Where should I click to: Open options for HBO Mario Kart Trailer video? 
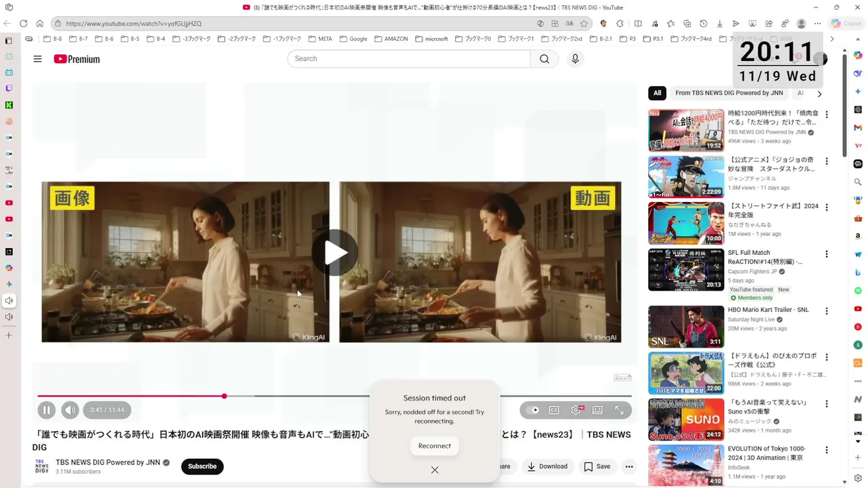coord(827,311)
